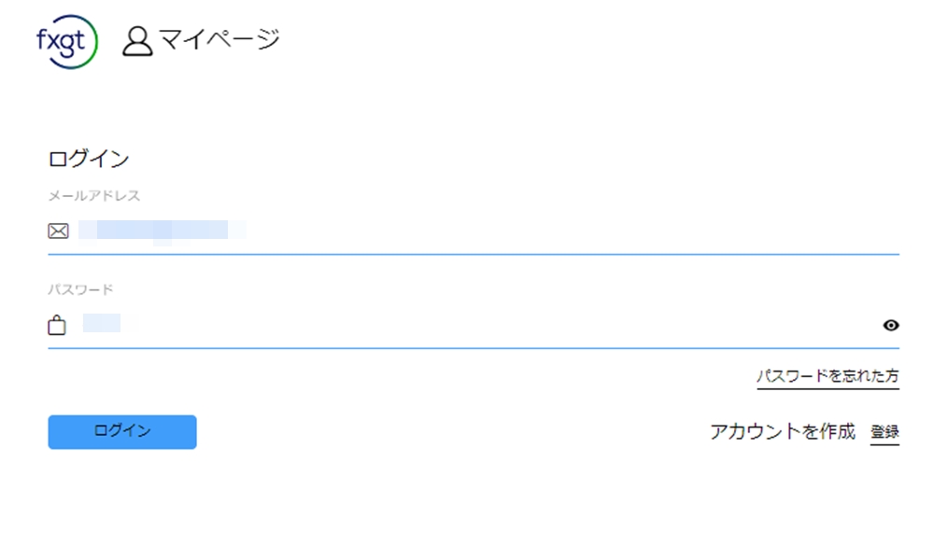Open マイページ via the user silhouette icon
Image resolution: width=934 pixels, height=560 pixels.
point(136,41)
